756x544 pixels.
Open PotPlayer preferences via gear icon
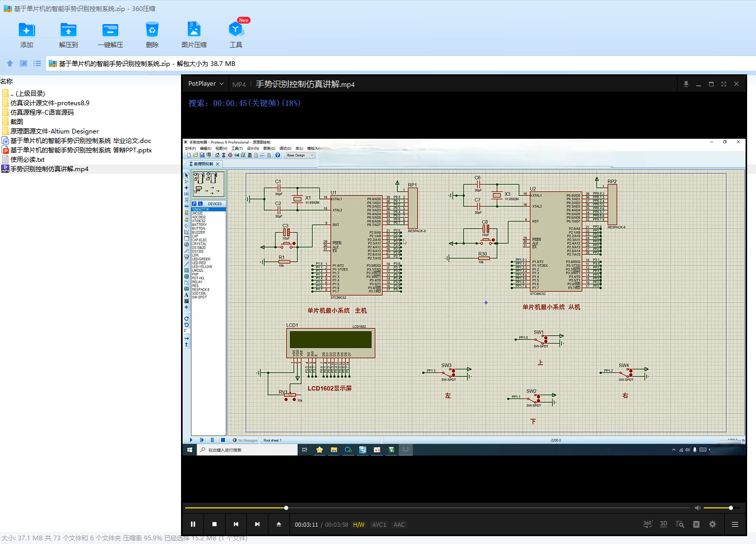712,524
